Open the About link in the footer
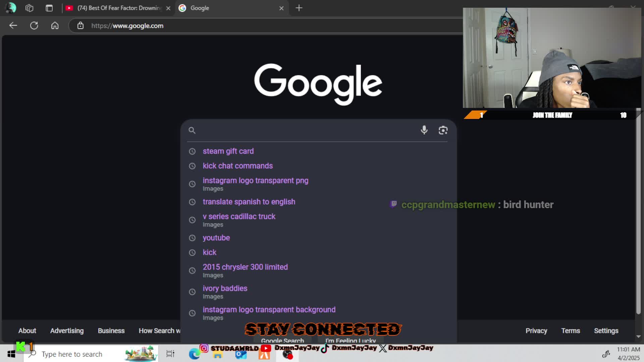 pos(27,331)
